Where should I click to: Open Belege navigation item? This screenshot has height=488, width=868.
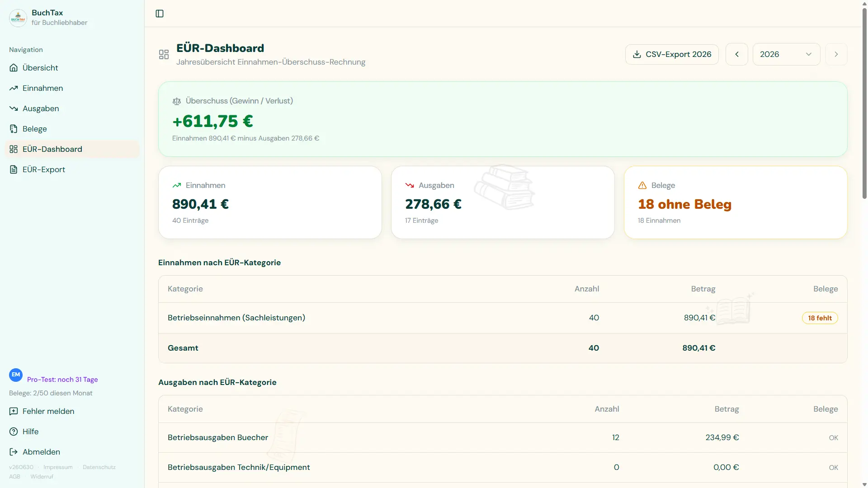[72, 129]
